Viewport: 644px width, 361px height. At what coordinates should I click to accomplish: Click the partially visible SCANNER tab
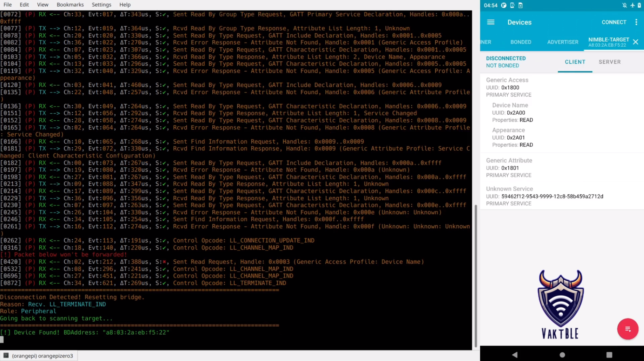[486, 42]
